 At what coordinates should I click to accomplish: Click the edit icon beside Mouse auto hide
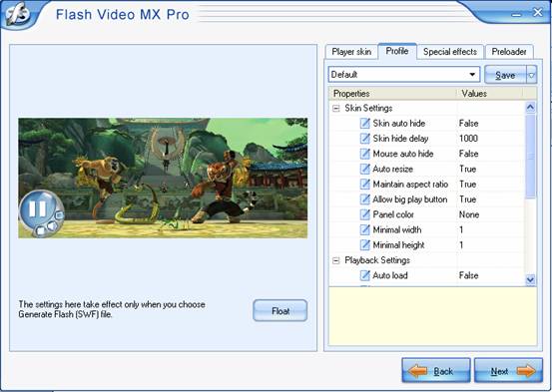click(365, 154)
